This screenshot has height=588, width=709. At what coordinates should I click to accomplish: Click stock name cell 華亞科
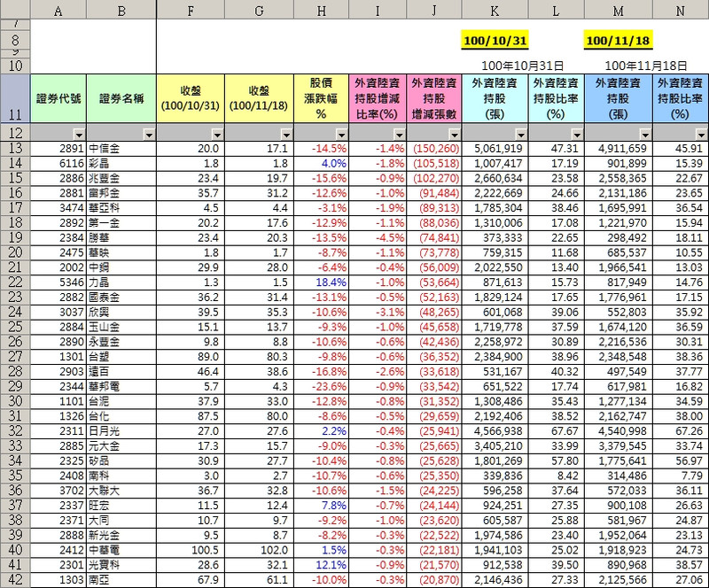coord(121,208)
